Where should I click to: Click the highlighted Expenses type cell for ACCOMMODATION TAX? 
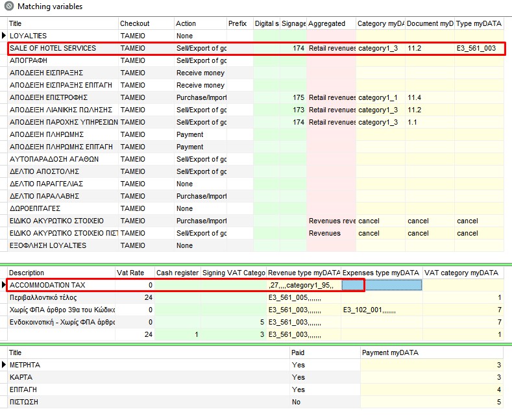click(x=382, y=285)
